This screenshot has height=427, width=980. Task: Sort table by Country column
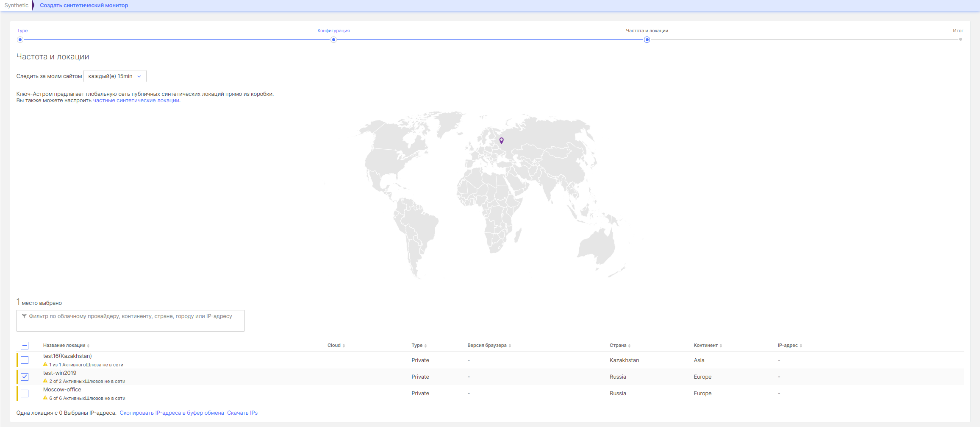pos(629,346)
